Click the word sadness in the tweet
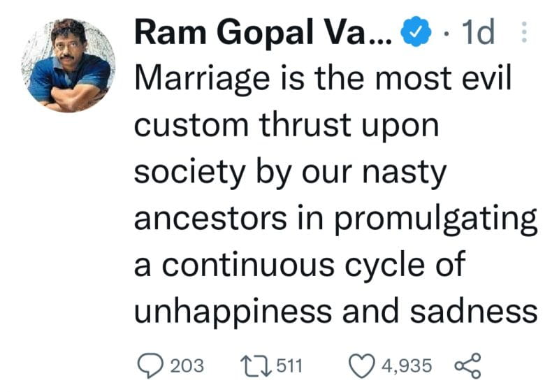The image size is (559, 392). [x=474, y=310]
